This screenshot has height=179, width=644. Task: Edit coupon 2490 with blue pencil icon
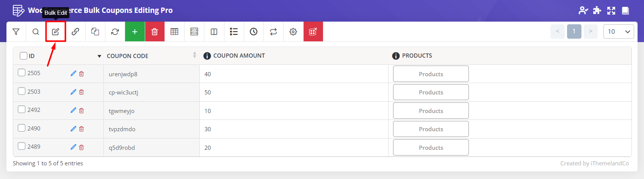point(73,129)
